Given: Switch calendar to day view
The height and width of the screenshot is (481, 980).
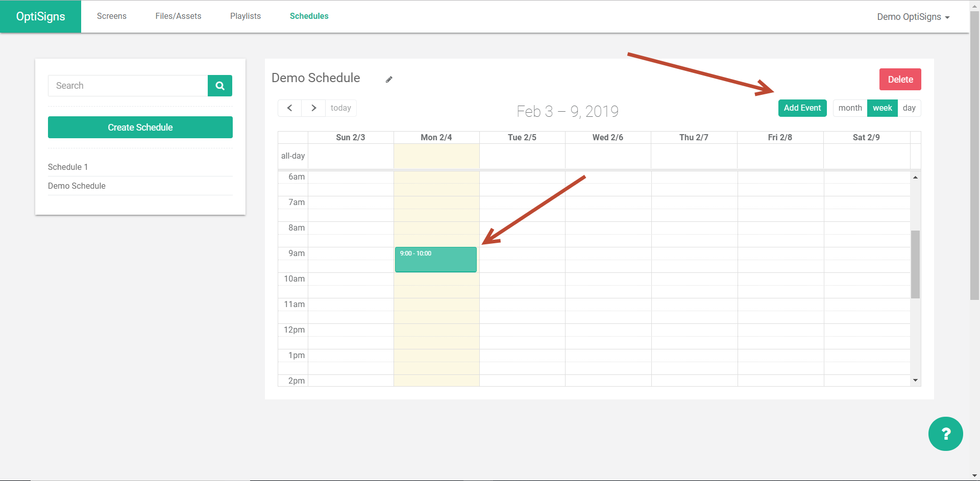Looking at the screenshot, I should (x=910, y=108).
